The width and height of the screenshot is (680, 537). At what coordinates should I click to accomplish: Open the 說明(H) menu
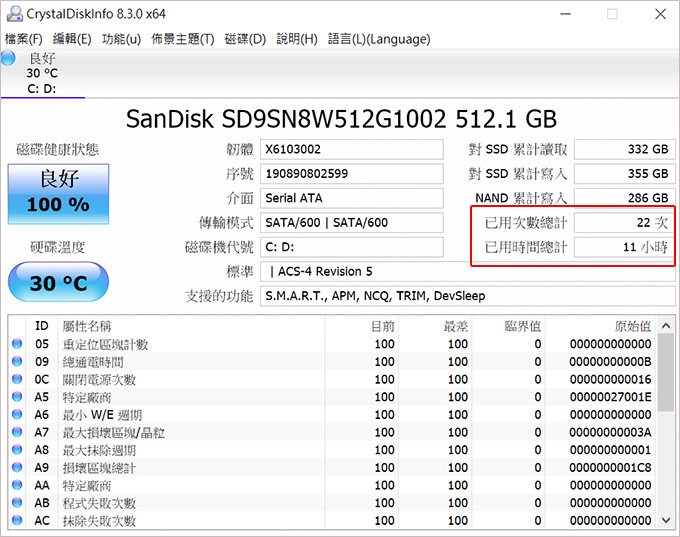click(x=297, y=39)
